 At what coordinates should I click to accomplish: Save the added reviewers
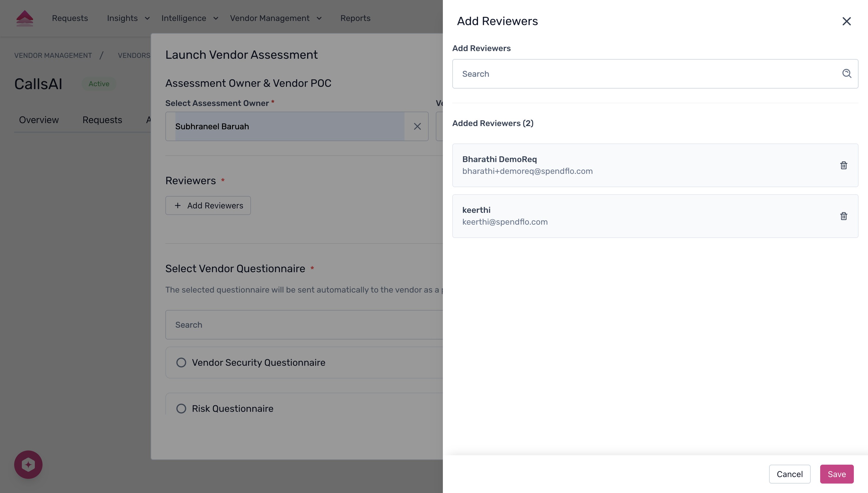(836, 474)
